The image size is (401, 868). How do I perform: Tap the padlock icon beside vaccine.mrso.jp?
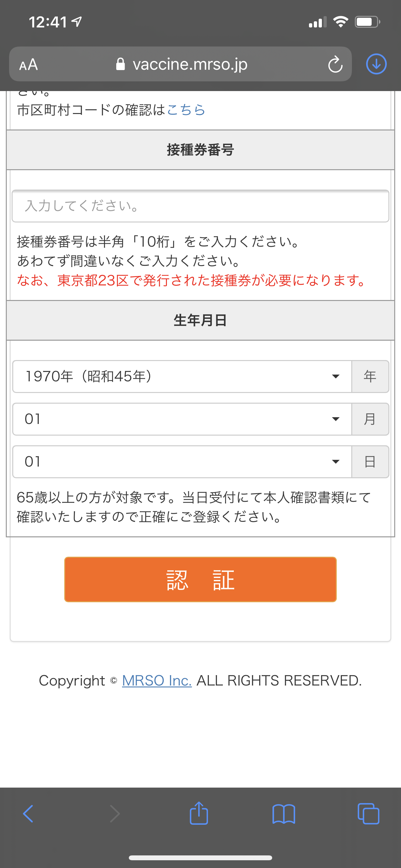tap(120, 64)
